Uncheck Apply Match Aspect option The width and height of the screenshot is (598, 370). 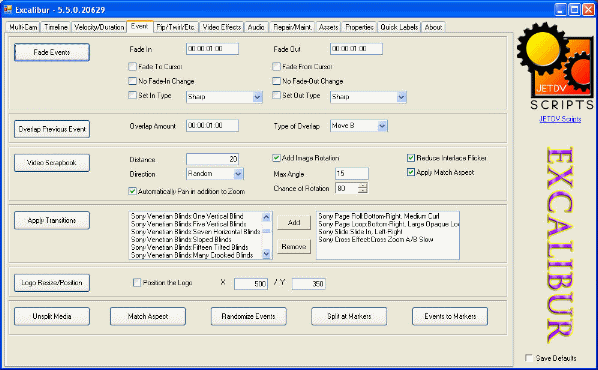click(x=411, y=172)
